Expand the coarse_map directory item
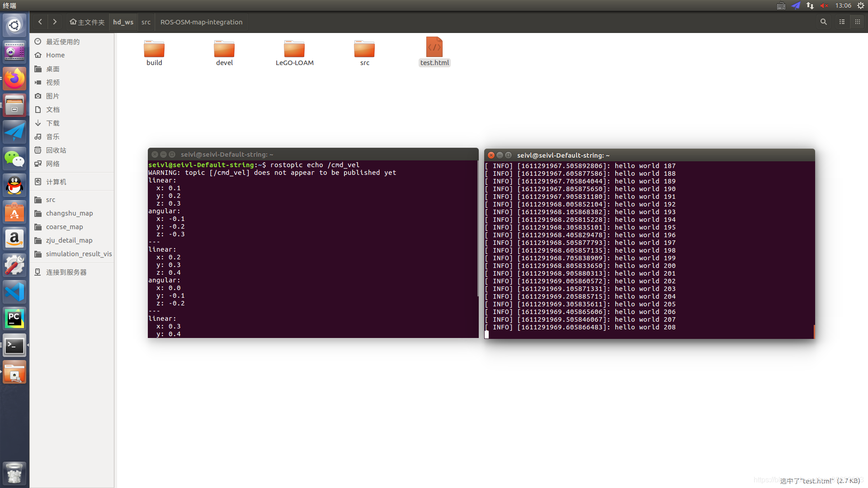The image size is (868, 488). pos(64,226)
